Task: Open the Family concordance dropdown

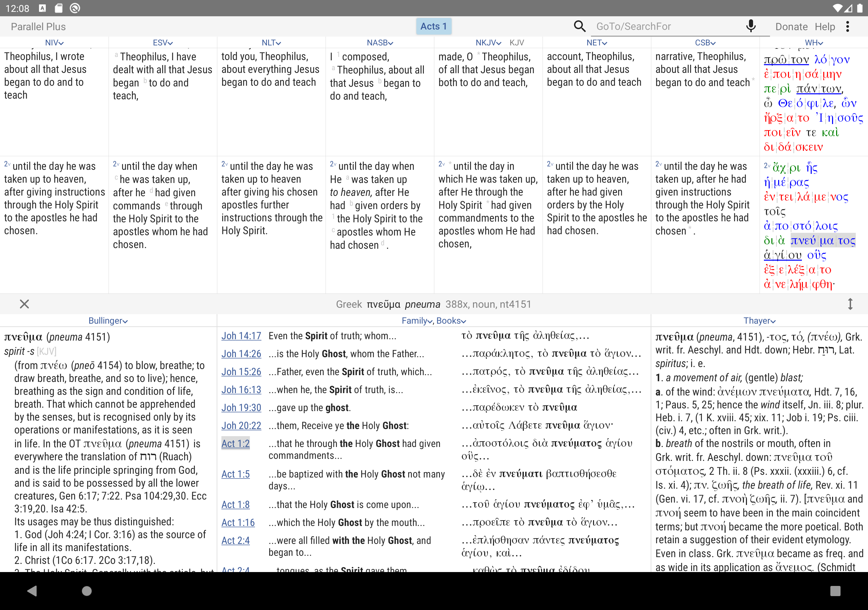Action: pyautogui.click(x=417, y=321)
